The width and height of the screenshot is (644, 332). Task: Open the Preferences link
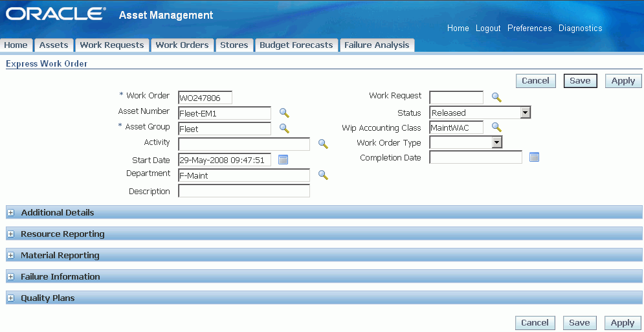(529, 28)
